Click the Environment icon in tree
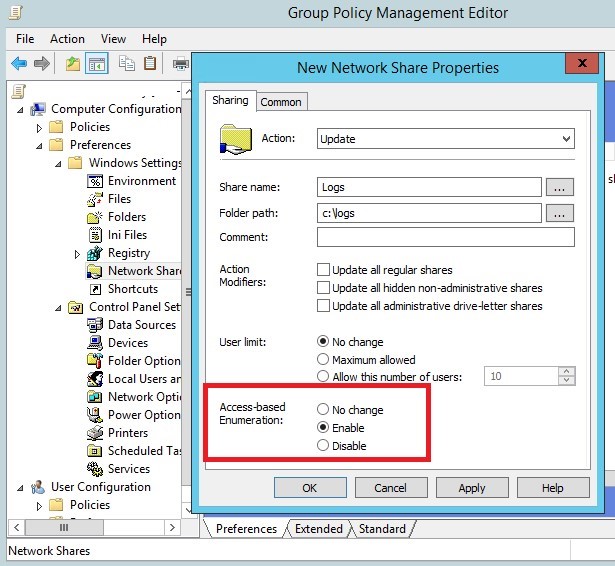Screen dimensions: 615x566 (96, 181)
